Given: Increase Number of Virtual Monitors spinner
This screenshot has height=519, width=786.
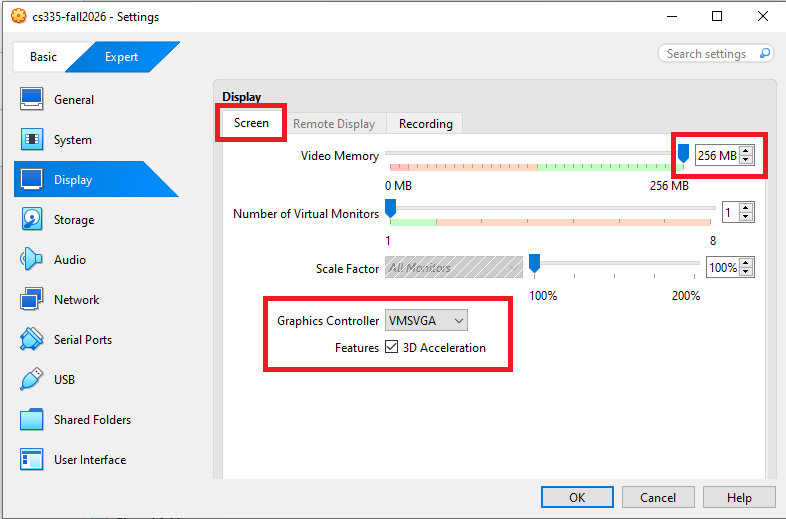Looking at the screenshot, I should point(746,208).
